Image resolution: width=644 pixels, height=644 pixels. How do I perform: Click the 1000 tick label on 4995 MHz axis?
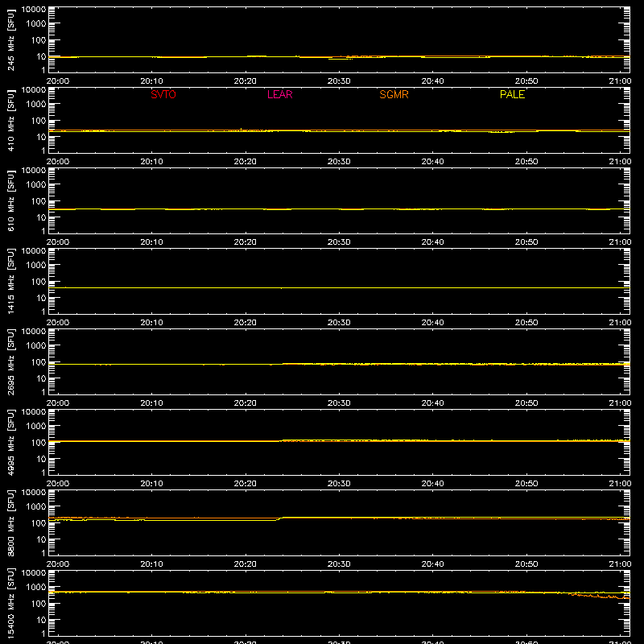[36, 427]
